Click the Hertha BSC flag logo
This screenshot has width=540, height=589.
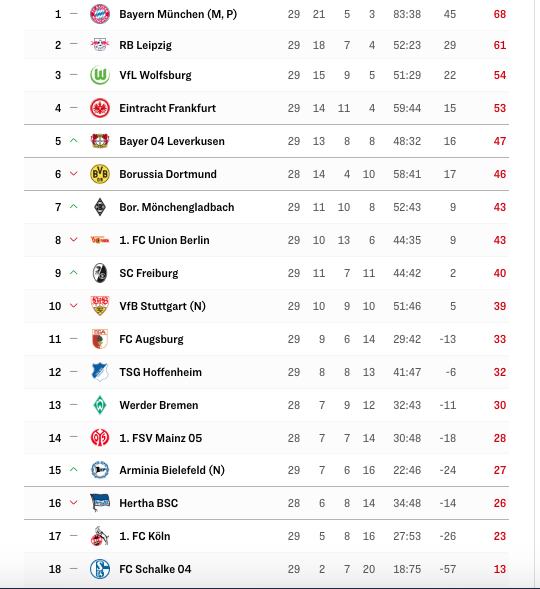[x=100, y=503]
